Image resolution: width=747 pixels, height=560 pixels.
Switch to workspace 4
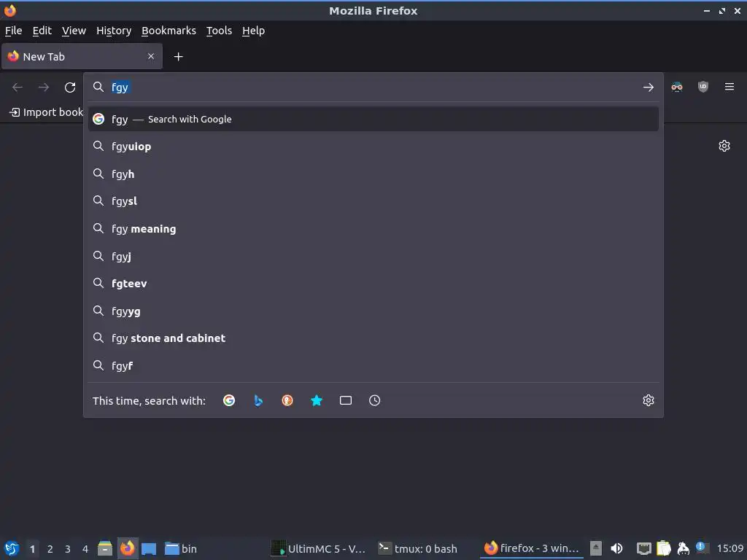click(85, 548)
